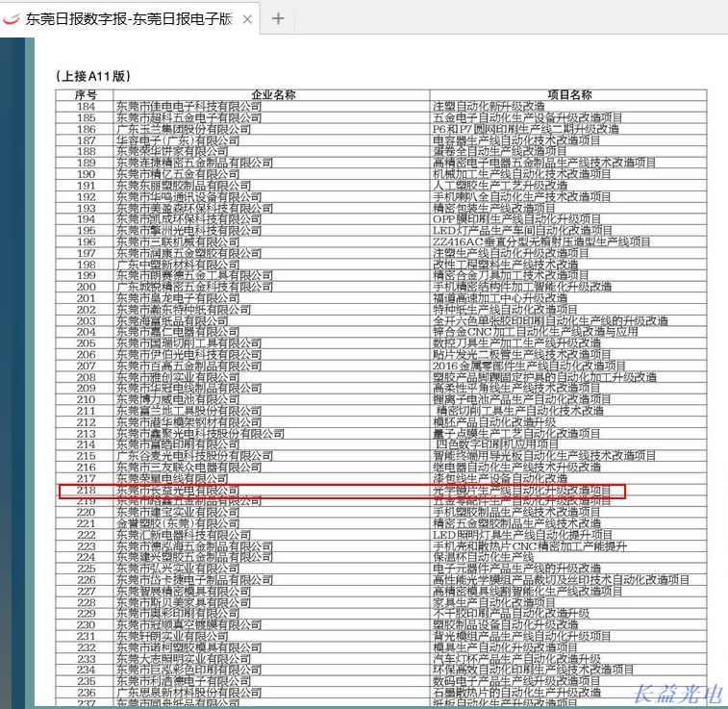Click project 锌合金CNC加工自动化生产线改造与应用
The height and width of the screenshot is (709, 728).
tap(536, 332)
